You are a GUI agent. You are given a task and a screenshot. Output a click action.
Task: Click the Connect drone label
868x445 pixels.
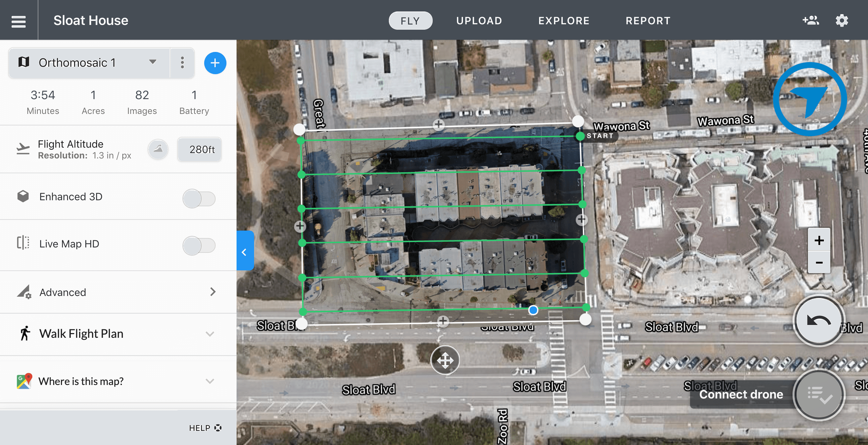pos(741,394)
